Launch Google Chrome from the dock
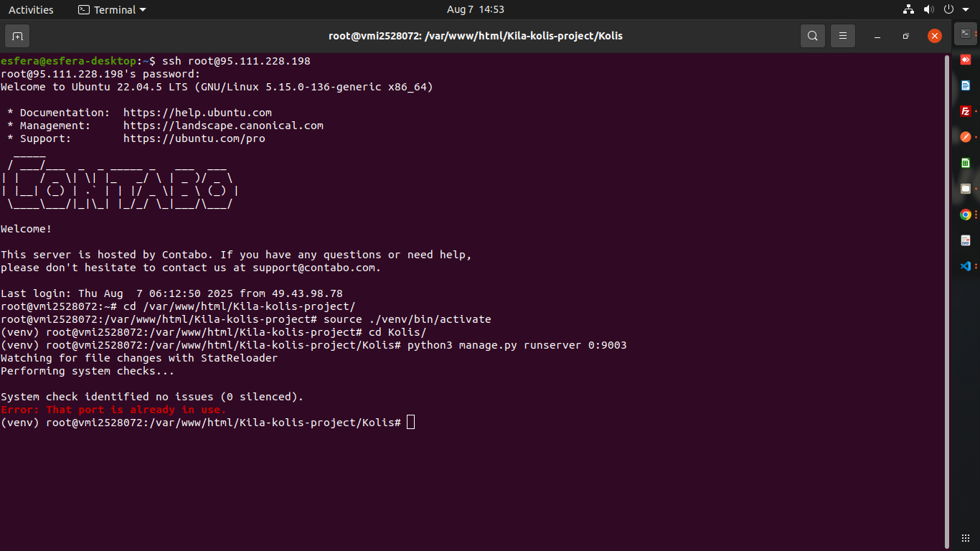Image resolution: width=980 pixels, height=551 pixels. pyautogui.click(x=966, y=215)
